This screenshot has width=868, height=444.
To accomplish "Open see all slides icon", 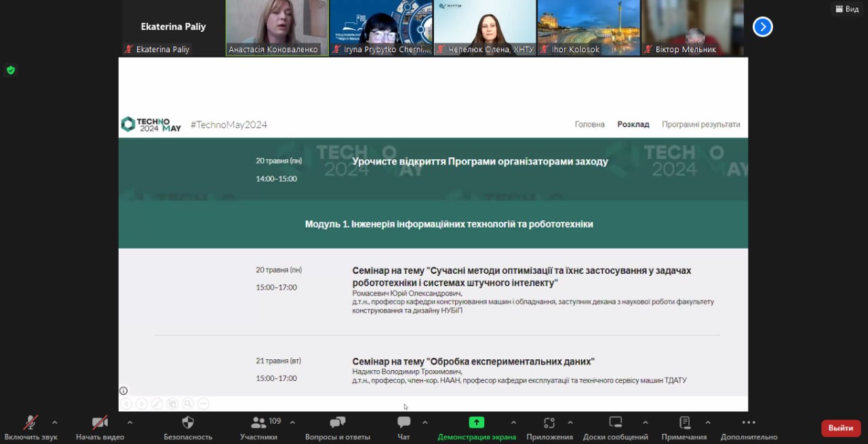I will 172,404.
